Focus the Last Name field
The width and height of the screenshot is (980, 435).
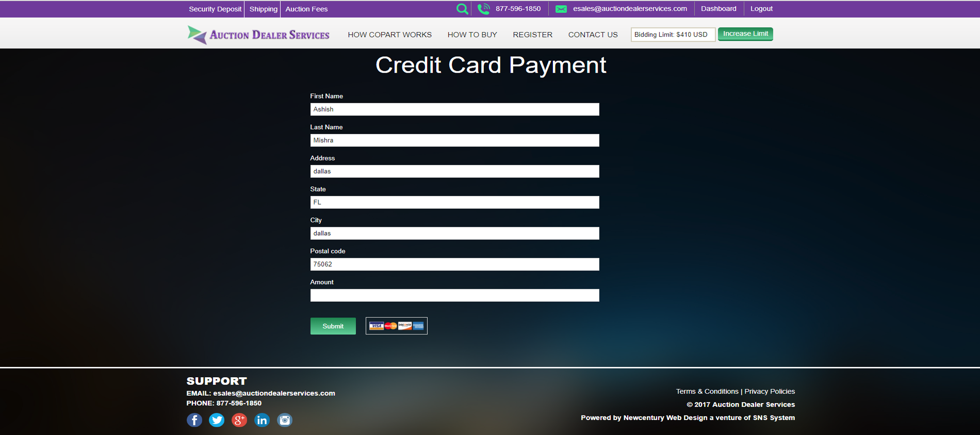click(455, 140)
